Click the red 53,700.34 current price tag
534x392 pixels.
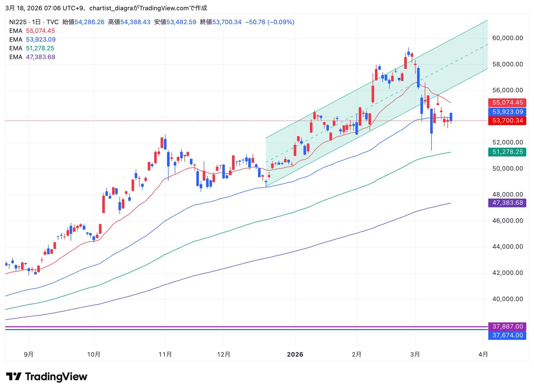pos(507,121)
